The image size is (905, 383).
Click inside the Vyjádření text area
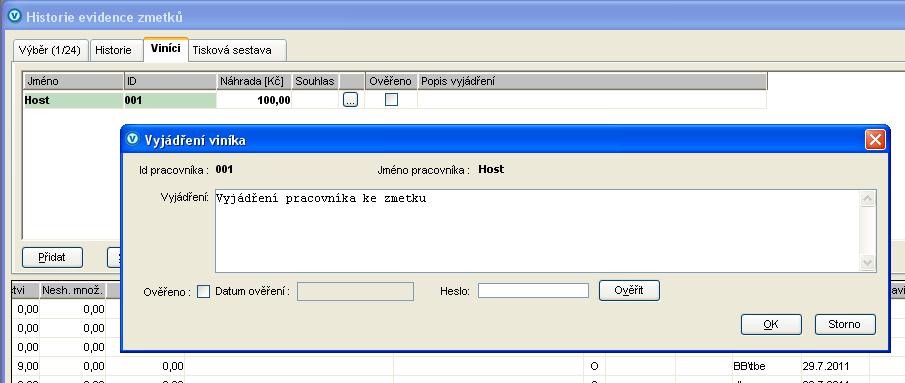[537, 231]
